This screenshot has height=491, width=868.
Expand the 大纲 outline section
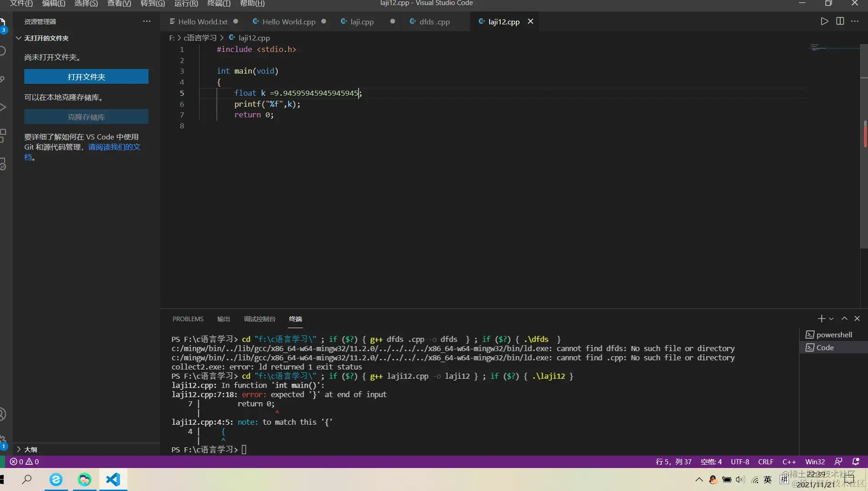click(x=86, y=449)
